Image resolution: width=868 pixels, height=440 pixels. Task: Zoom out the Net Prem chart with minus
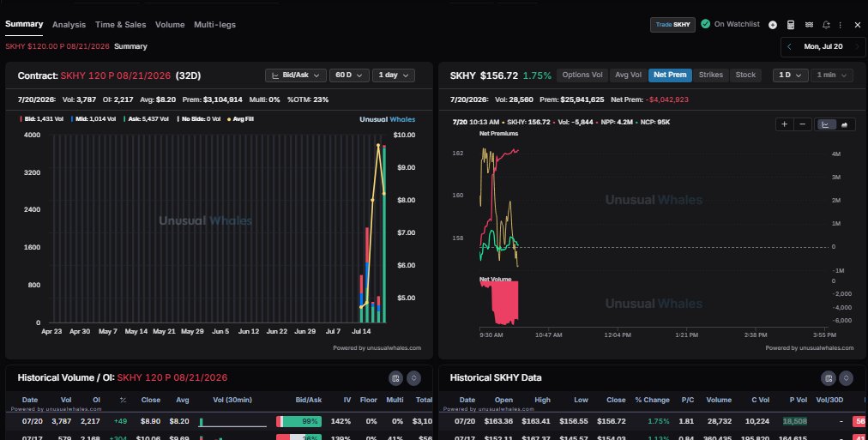point(803,124)
